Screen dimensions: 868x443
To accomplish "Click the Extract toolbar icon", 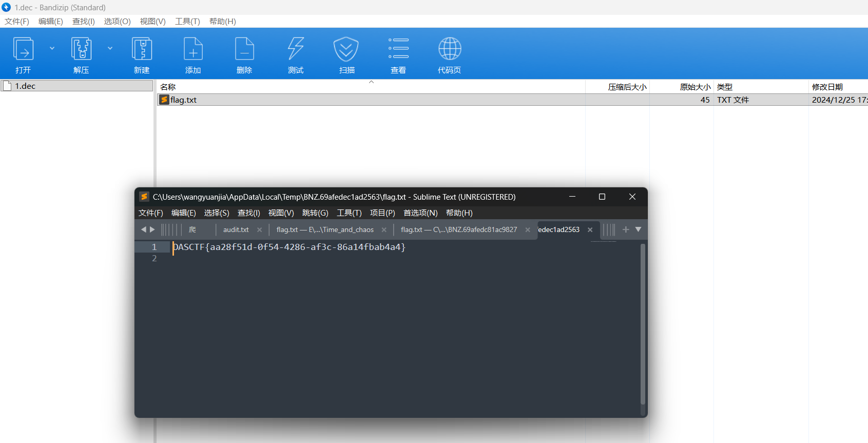I will [x=81, y=49].
